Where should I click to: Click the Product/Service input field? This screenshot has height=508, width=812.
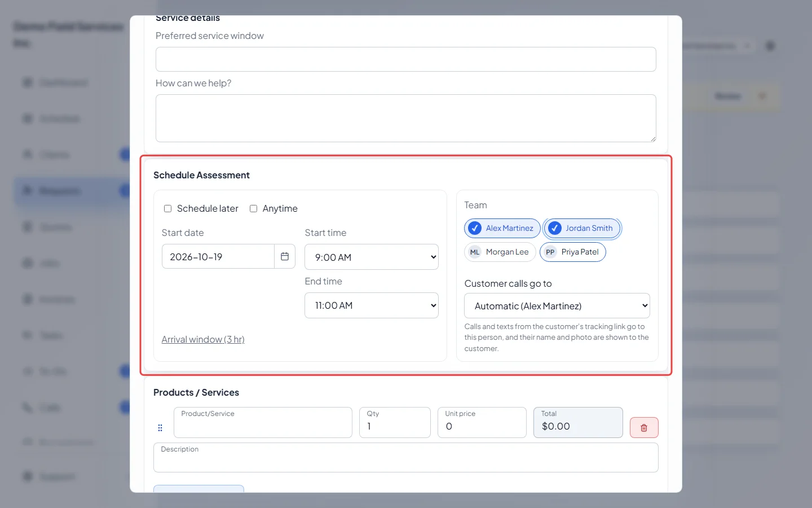click(x=263, y=422)
